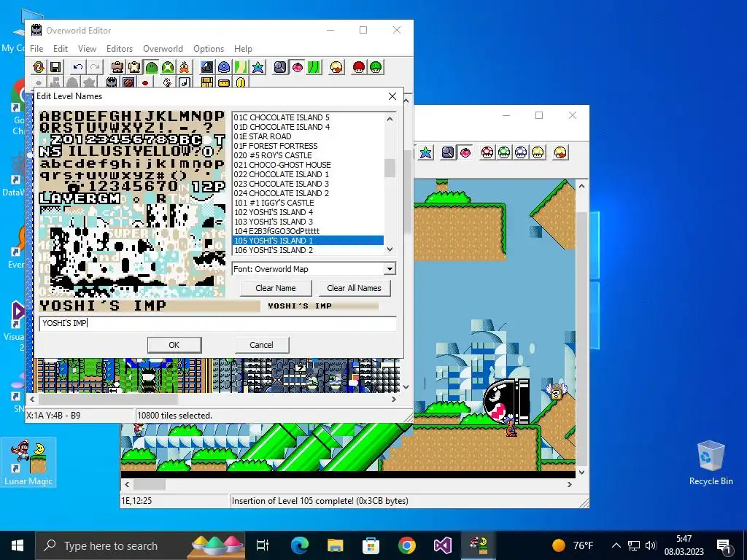This screenshot has height=560, width=747.
Task: Confirm the level name with OK
Action: click(174, 345)
